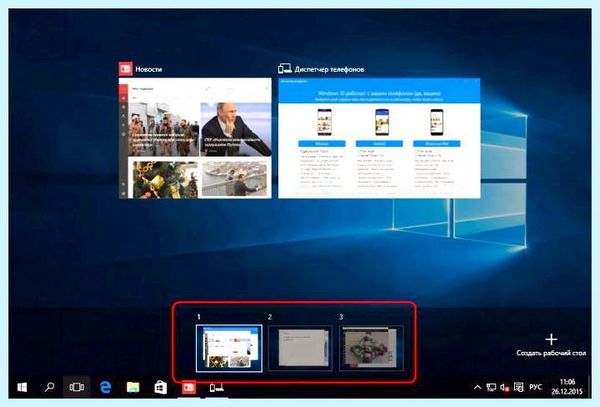Switch to the red News taskbar icon
The image size is (600, 407).
(x=189, y=387)
